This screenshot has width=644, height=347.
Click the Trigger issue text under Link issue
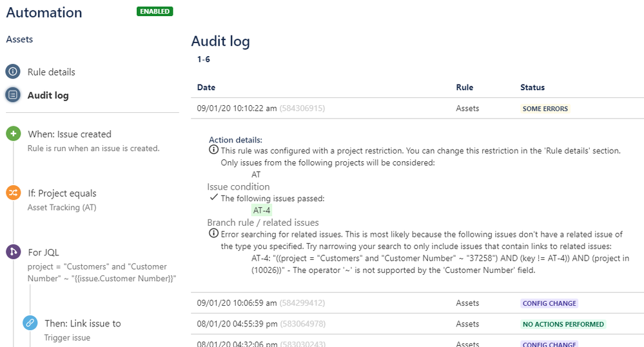pos(67,337)
